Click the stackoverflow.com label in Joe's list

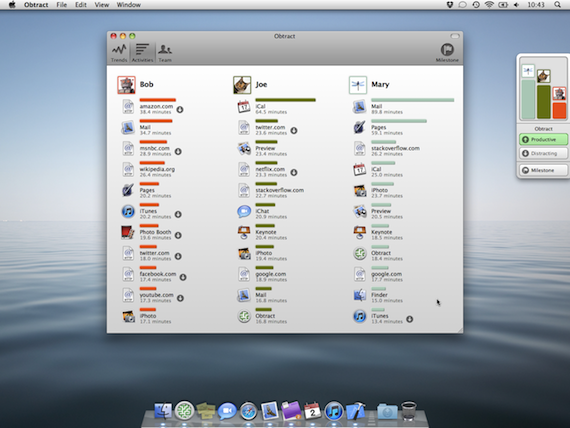[280, 190]
